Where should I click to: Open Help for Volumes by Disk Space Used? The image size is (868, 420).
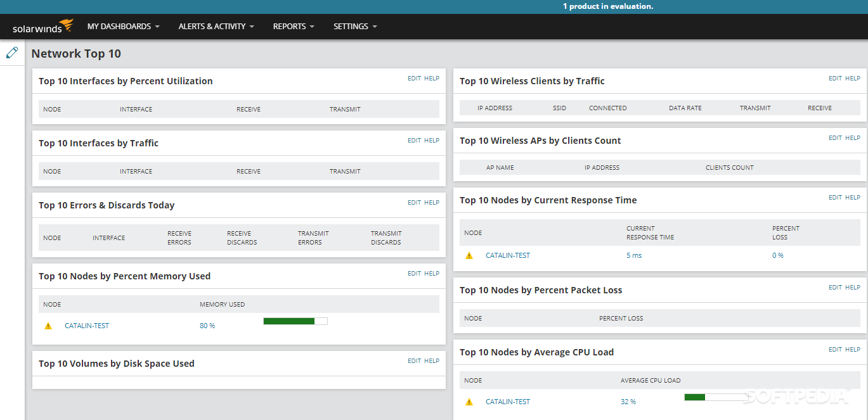[432, 361]
